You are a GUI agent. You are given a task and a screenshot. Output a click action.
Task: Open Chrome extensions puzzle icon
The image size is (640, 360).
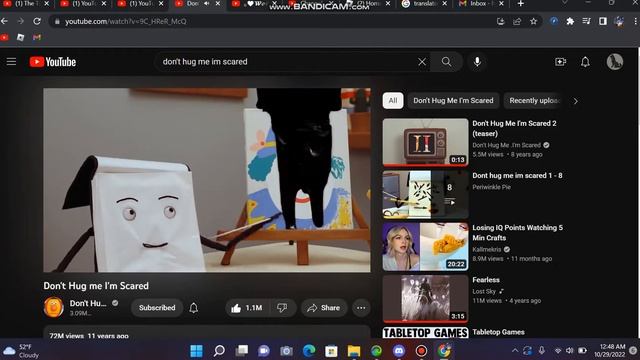point(570,21)
